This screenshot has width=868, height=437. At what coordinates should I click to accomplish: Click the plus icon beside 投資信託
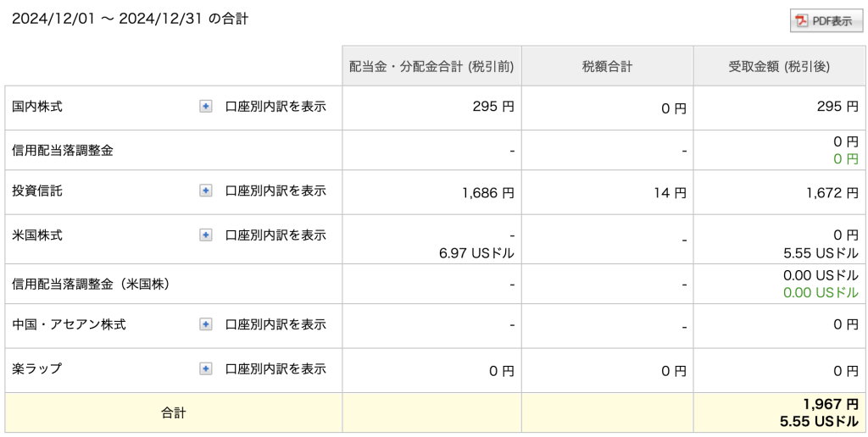pos(206,191)
